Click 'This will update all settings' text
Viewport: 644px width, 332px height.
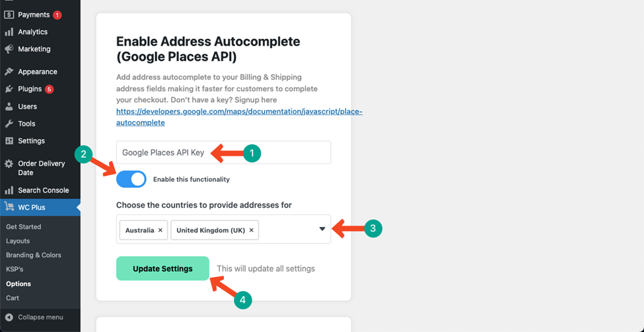pos(266,269)
